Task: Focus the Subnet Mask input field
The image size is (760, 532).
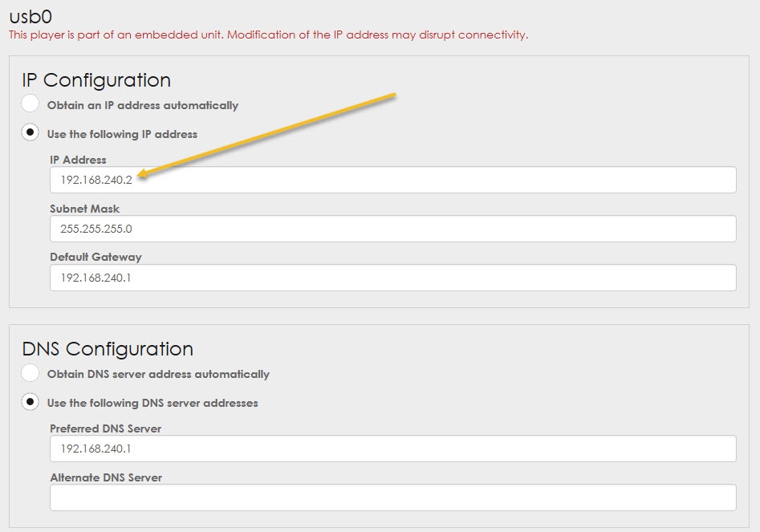Action: coord(392,229)
